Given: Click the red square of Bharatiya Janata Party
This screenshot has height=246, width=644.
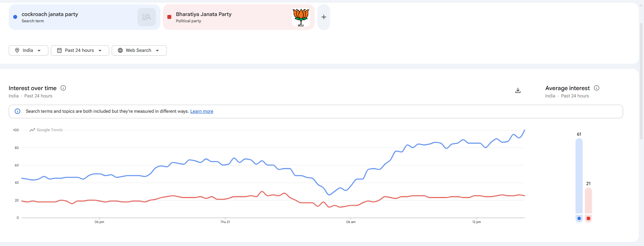Looking at the screenshot, I should tap(169, 17).
